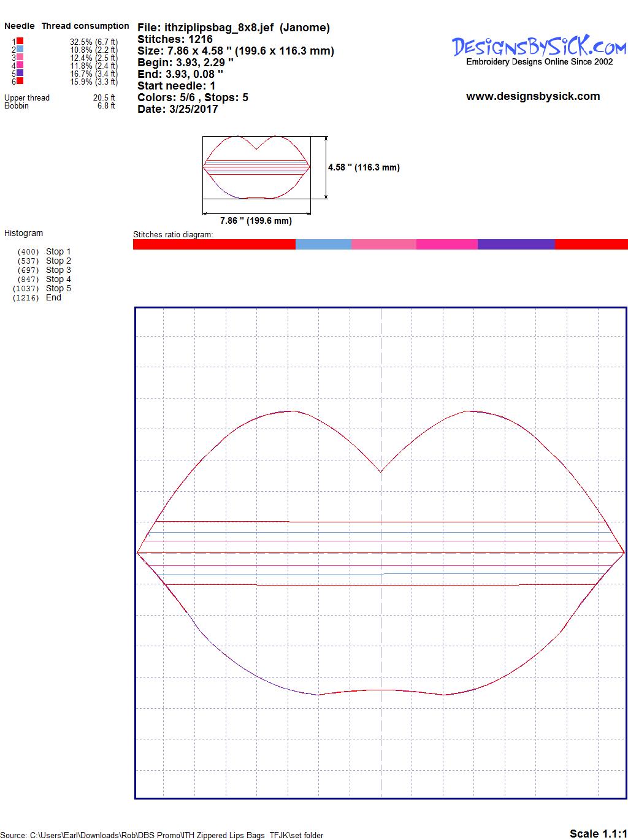Click the light blue needle 2 swatch
Viewport: 628px width, 840px height.
click(x=20, y=49)
